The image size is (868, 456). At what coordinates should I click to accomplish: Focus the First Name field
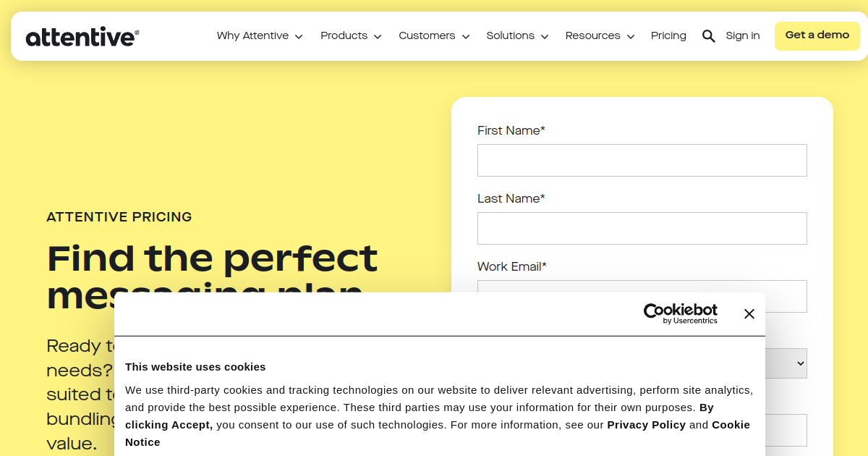pos(642,160)
